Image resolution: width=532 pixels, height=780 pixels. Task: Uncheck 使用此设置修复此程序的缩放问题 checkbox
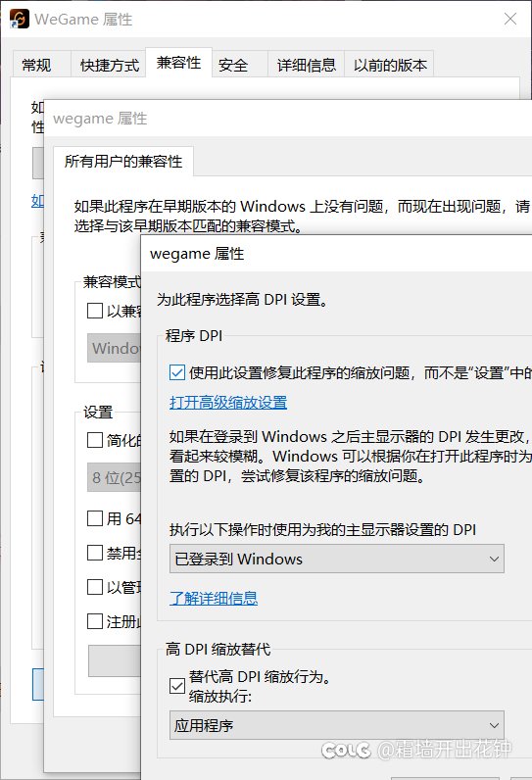pos(177,372)
